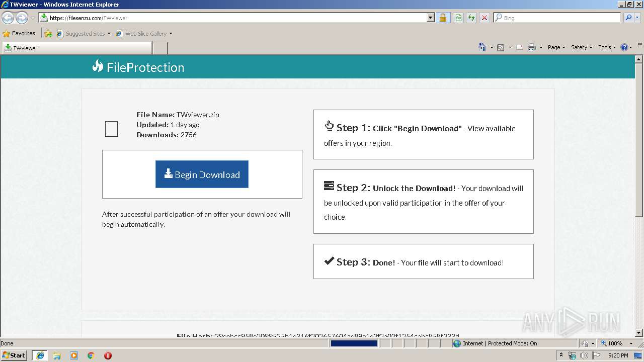
Task: Open the Print options dropdown arrow
Action: [541, 47]
